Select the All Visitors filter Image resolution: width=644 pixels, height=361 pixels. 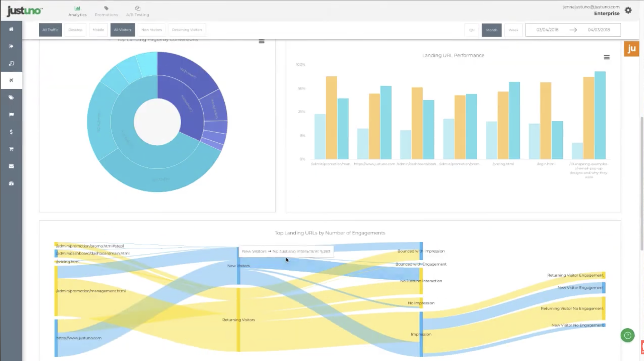tap(123, 30)
